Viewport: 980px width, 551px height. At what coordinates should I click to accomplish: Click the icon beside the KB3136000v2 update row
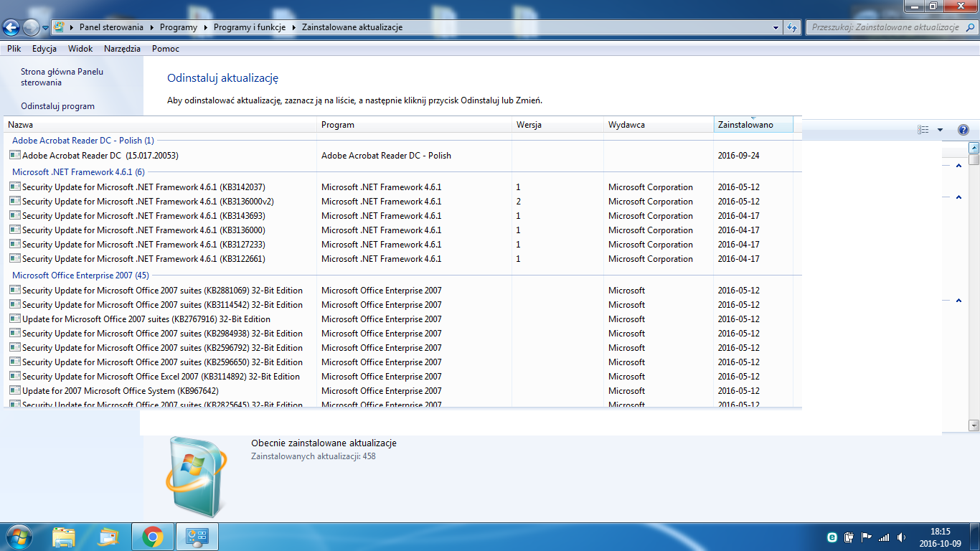click(x=15, y=201)
